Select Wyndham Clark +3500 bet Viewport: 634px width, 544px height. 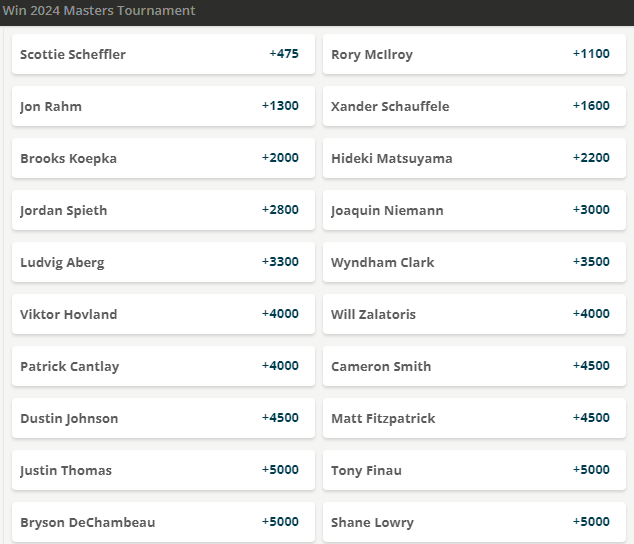(x=474, y=262)
